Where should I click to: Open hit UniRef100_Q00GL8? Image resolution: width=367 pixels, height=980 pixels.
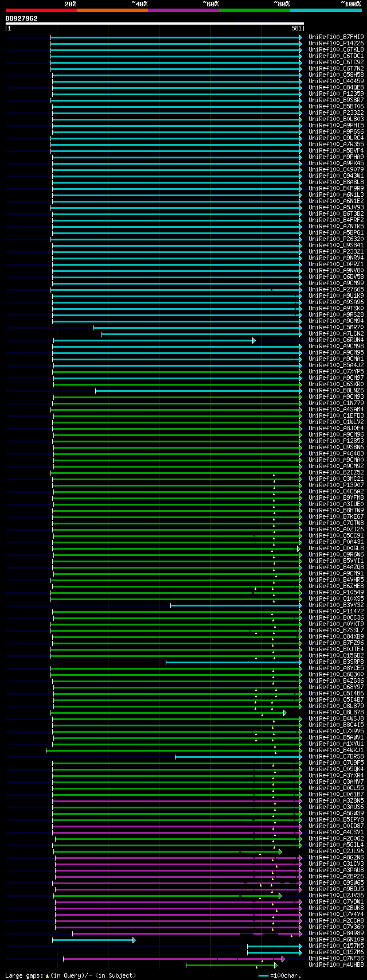click(x=336, y=549)
